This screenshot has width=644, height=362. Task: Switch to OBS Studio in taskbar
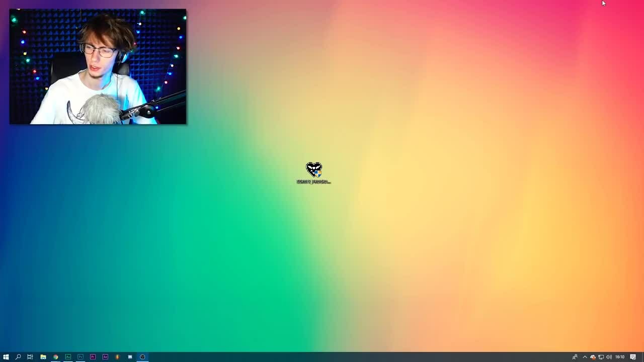[x=142, y=357]
